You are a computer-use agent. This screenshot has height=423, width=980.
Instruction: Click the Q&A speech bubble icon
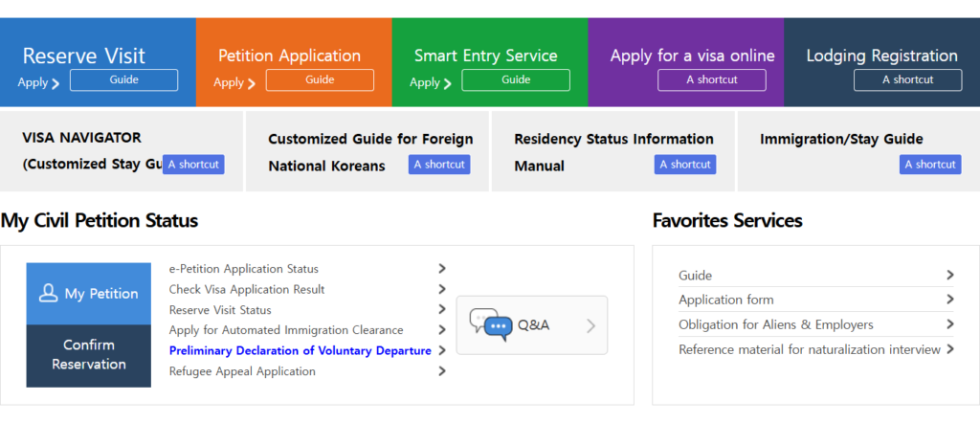pyautogui.click(x=491, y=324)
